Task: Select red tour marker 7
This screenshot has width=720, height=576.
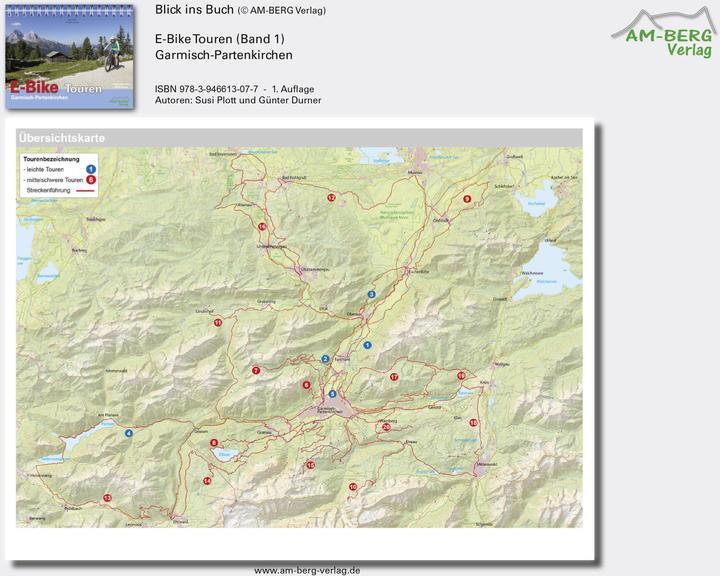Action: click(x=256, y=370)
